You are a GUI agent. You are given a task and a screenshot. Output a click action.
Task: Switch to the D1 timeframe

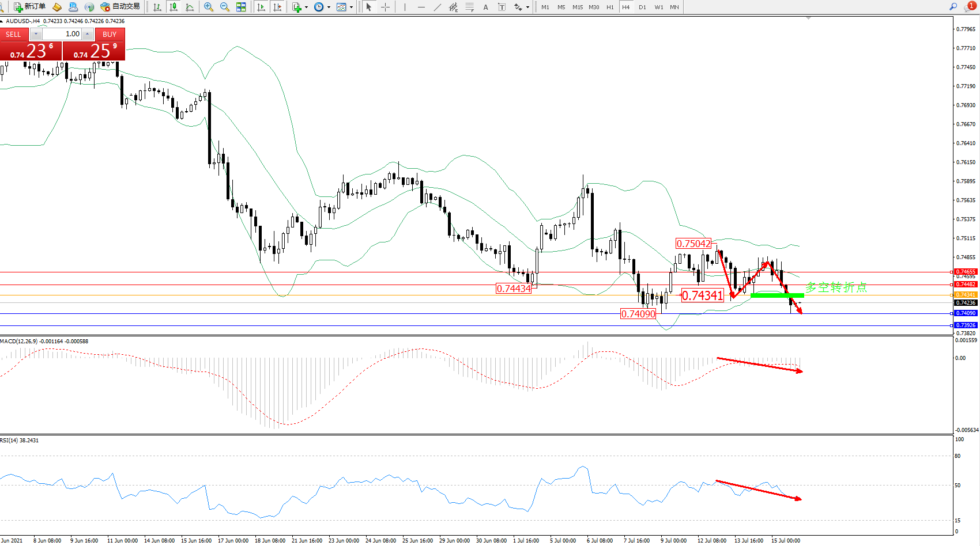pyautogui.click(x=642, y=7)
